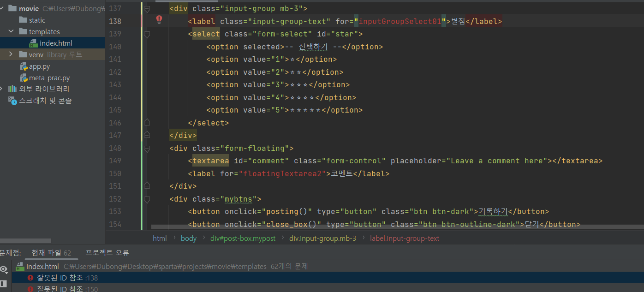Image resolution: width=644 pixels, height=292 pixels.
Task: Click the eye view-options icon in Problems panel
Action: (4, 269)
